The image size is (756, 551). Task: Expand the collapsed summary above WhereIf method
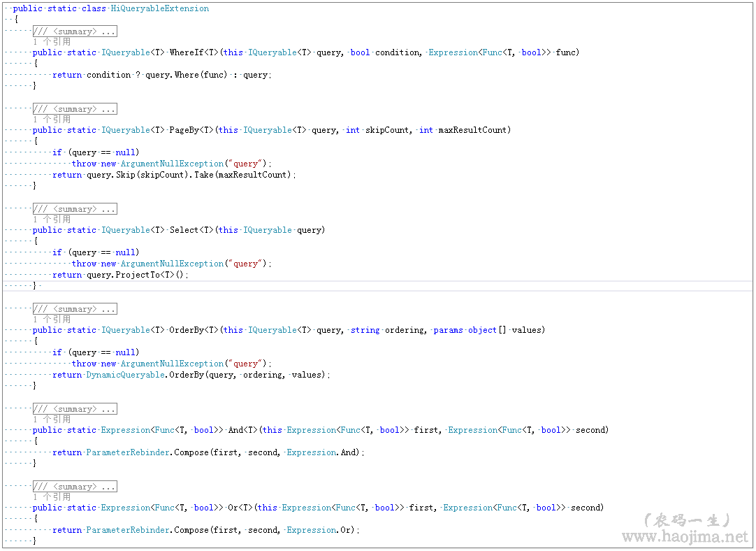(75, 31)
